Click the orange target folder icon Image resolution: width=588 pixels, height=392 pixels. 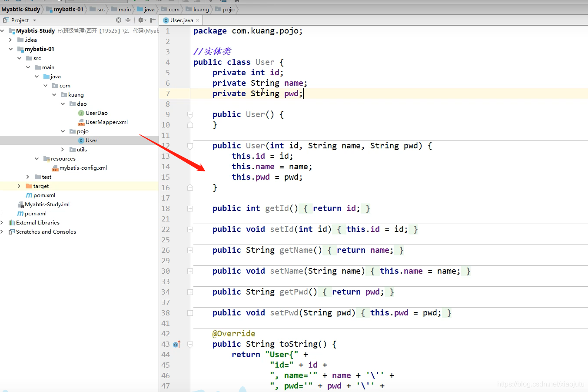pyautogui.click(x=29, y=186)
